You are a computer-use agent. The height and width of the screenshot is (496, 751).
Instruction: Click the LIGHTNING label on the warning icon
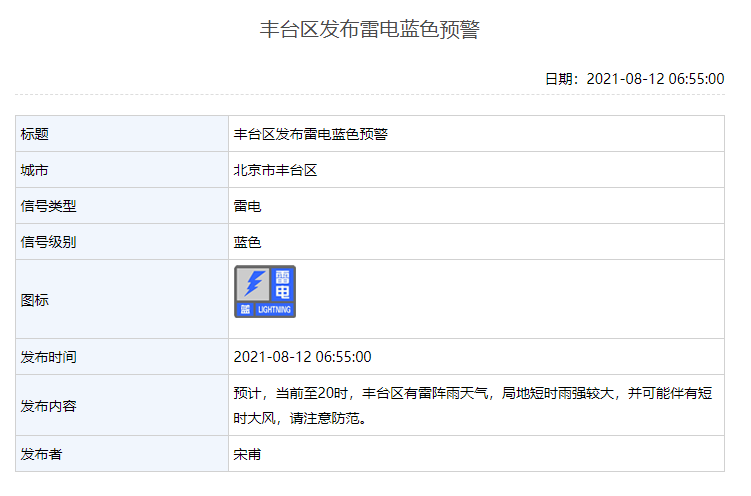click(275, 310)
